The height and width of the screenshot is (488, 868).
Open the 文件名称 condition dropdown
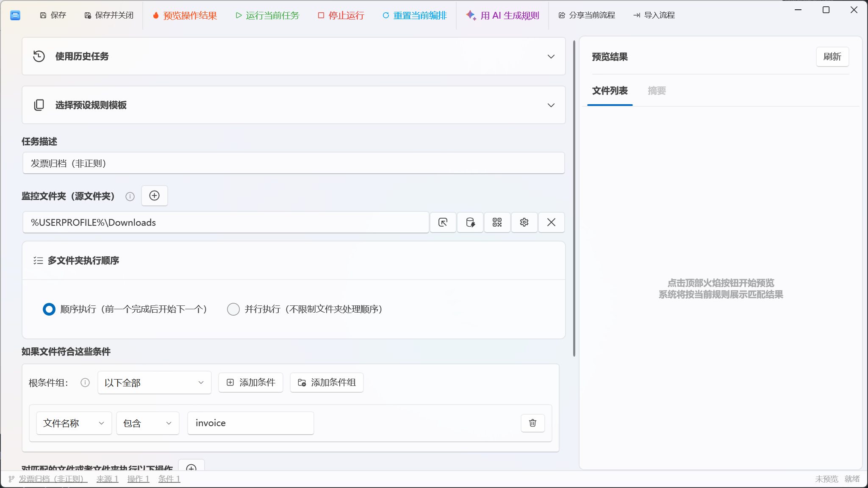click(74, 423)
